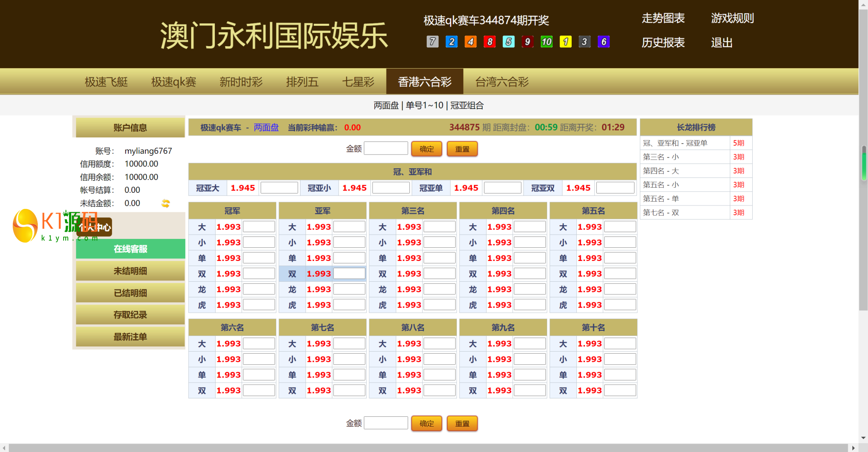Click the cyan number 5 result ball
Screen dimensions: 868x452
pyautogui.click(x=509, y=42)
